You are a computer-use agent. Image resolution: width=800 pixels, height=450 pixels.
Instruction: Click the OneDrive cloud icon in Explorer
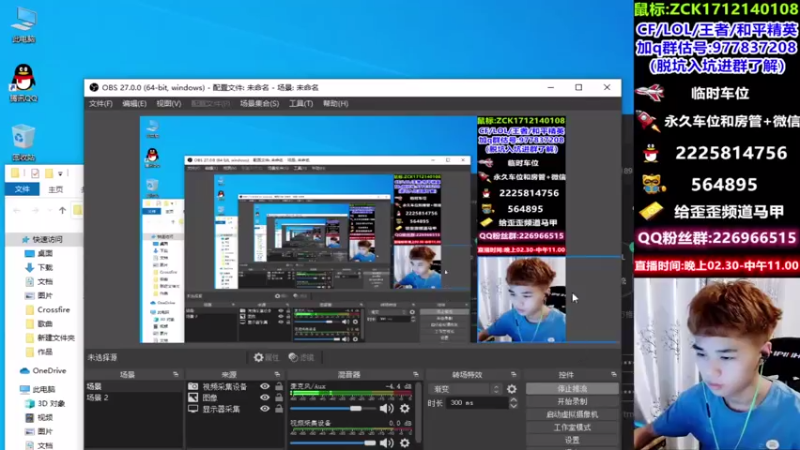[x=24, y=371]
